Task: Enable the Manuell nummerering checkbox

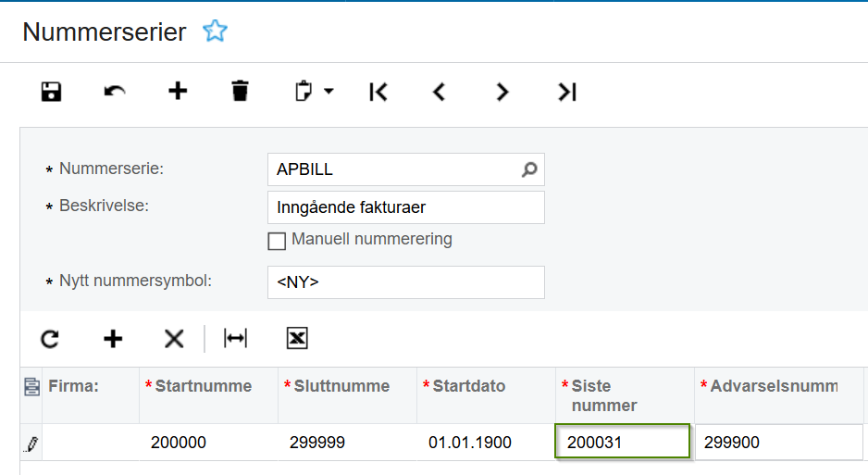Action: point(277,241)
